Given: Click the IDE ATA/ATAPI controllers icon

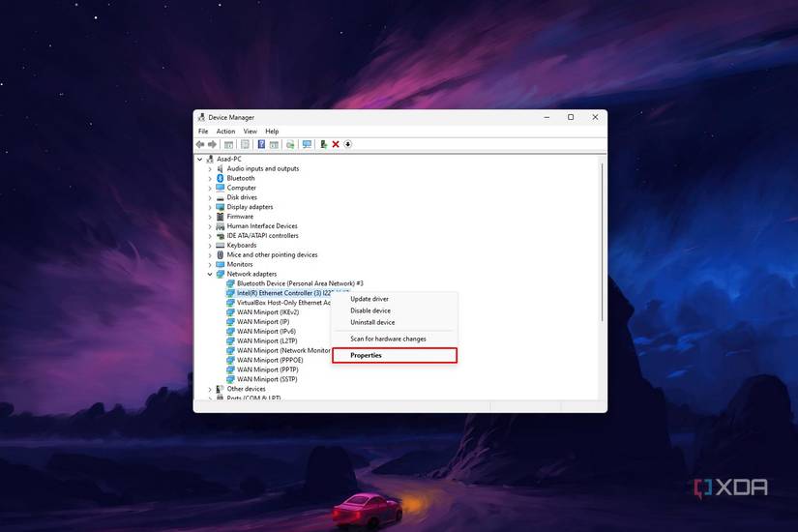Looking at the screenshot, I should 220,236.
